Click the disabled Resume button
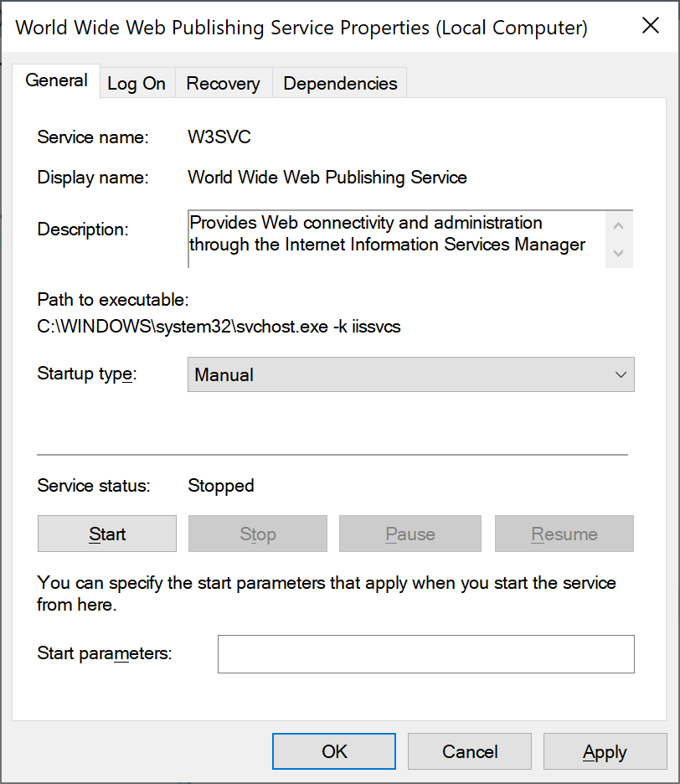The image size is (680, 784). [564, 534]
